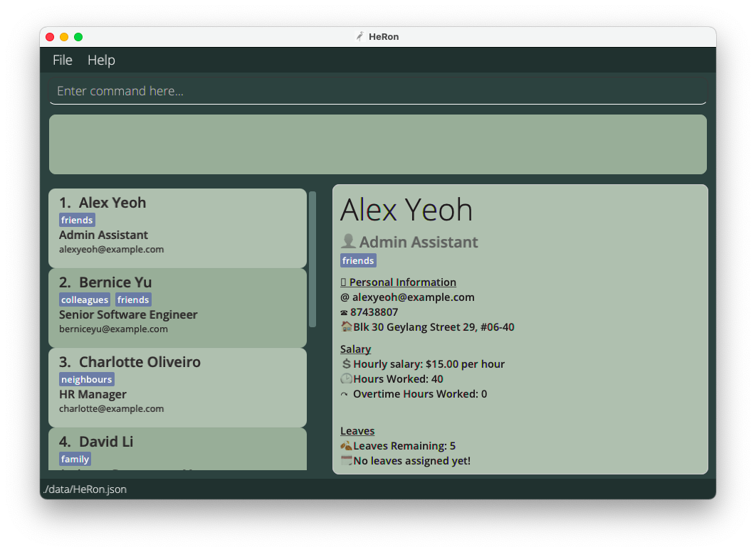The height and width of the screenshot is (552, 756).
Task: Click the overtime icon beside Overtime Hours Worked
Action: (x=345, y=394)
